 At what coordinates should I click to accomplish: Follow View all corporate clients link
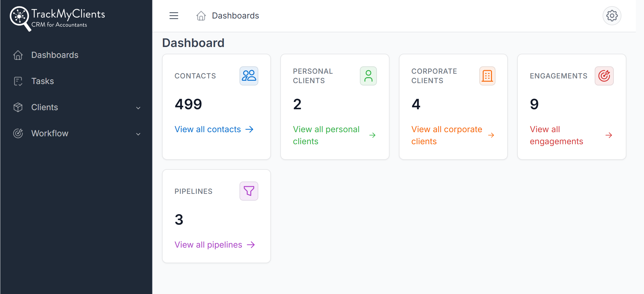tap(453, 135)
